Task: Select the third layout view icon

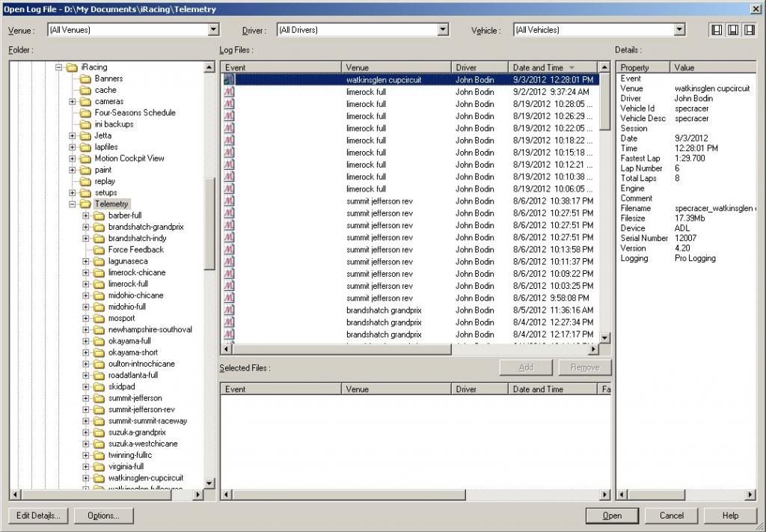Action: 749,30
